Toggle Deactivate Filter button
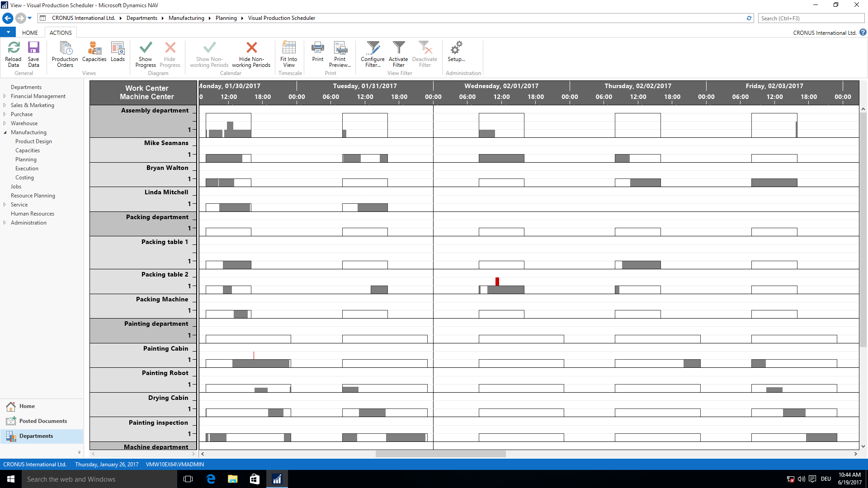 coord(424,53)
